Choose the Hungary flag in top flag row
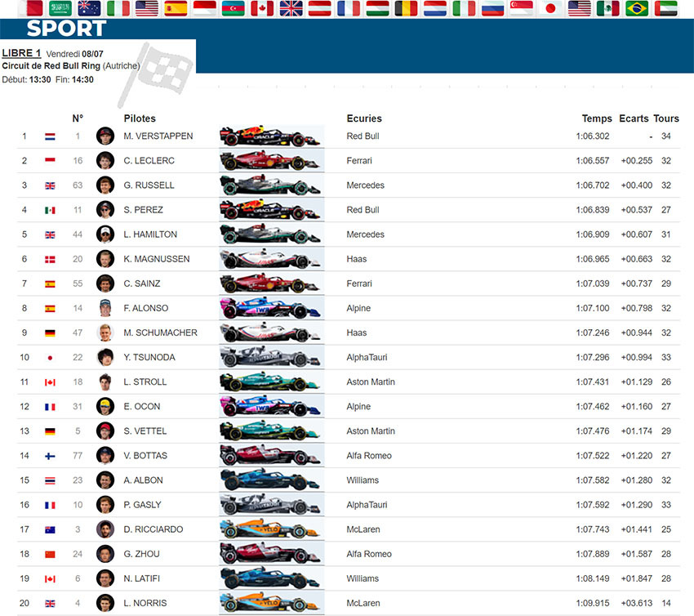This screenshot has height=616, width=694. pyautogui.click(x=377, y=8)
